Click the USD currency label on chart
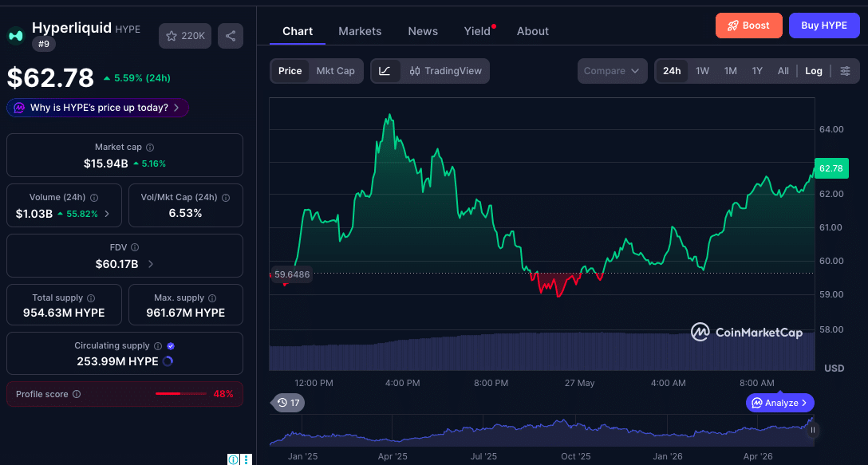This screenshot has height=465, width=868. click(x=834, y=368)
